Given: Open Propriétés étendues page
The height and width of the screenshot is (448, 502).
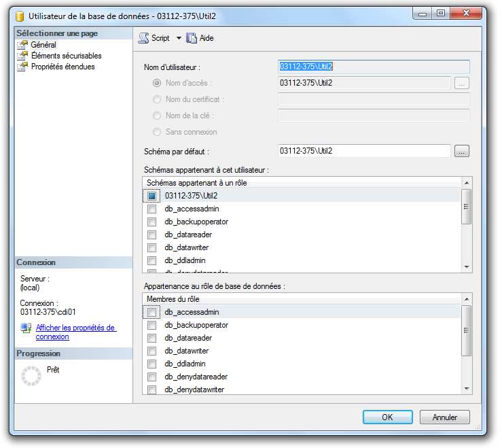Looking at the screenshot, I should [x=62, y=67].
